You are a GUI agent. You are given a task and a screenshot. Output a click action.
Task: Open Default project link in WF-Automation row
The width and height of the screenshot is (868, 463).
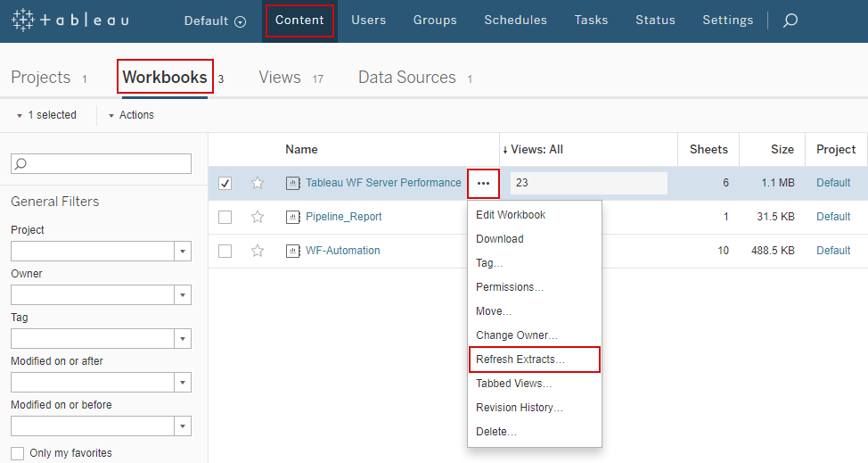(x=833, y=251)
